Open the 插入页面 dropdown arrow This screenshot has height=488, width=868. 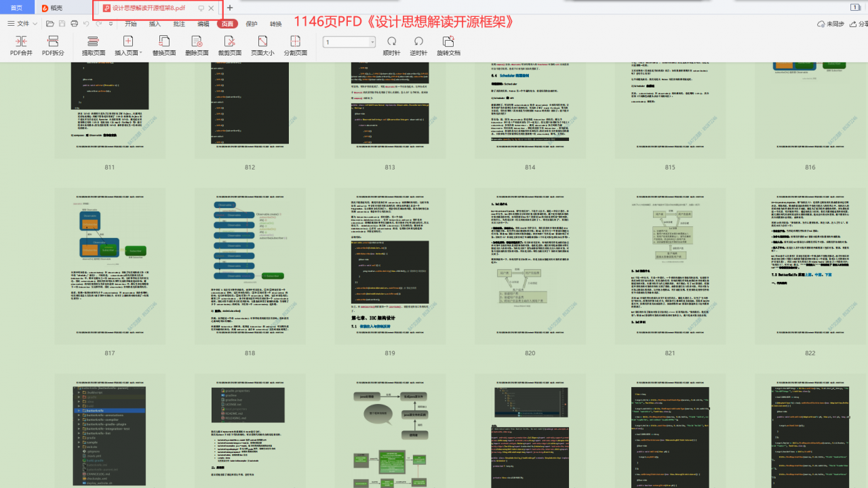pos(141,53)
